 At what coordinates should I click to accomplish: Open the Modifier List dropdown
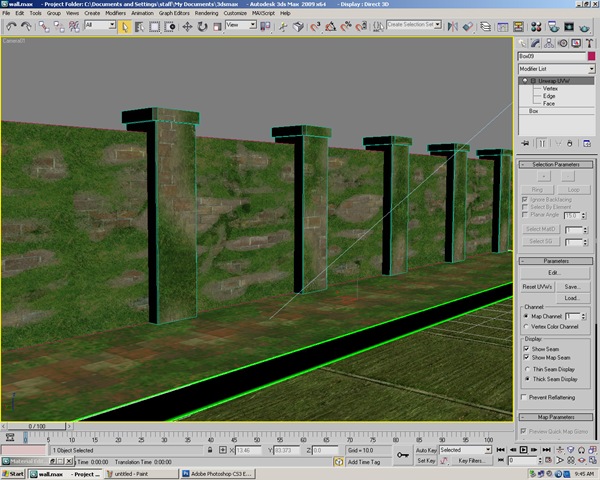click(556, 69)
